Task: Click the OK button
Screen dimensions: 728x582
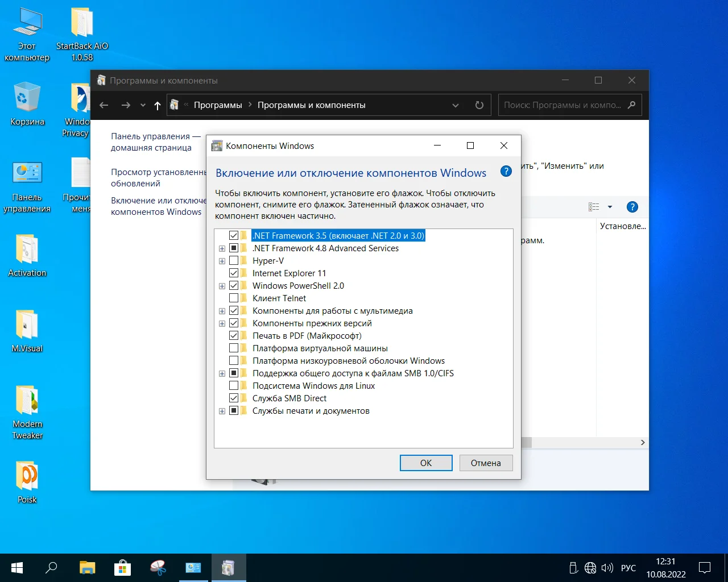Action: point(426,463)
